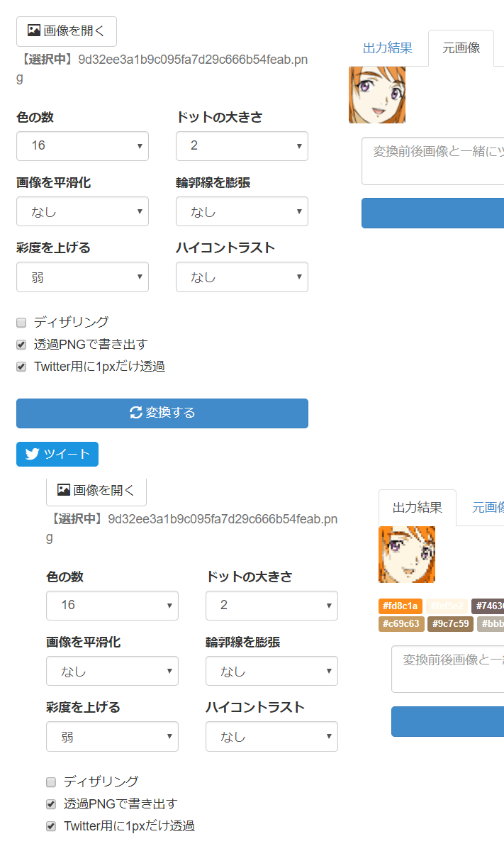Select the active 元画像 tab in upper panel
504x851 pixels.
461,48
